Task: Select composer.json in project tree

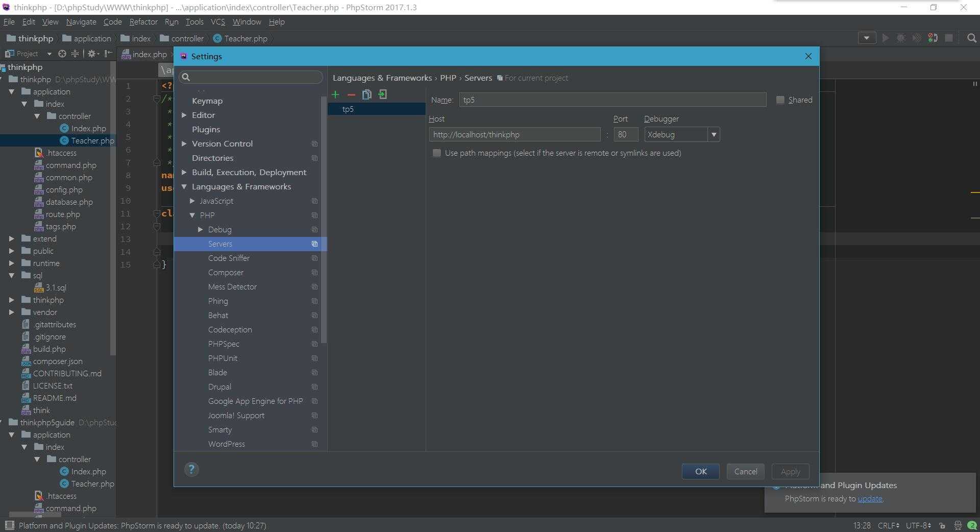Action: 57,361
